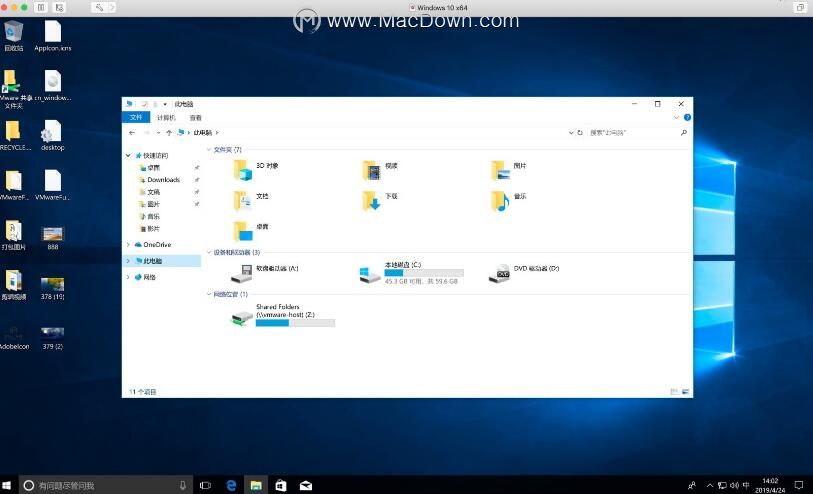The image size is (813, 494).
Task: Open the 文件 tab in Explorer ribbon
Action: (x=136, y=118)
